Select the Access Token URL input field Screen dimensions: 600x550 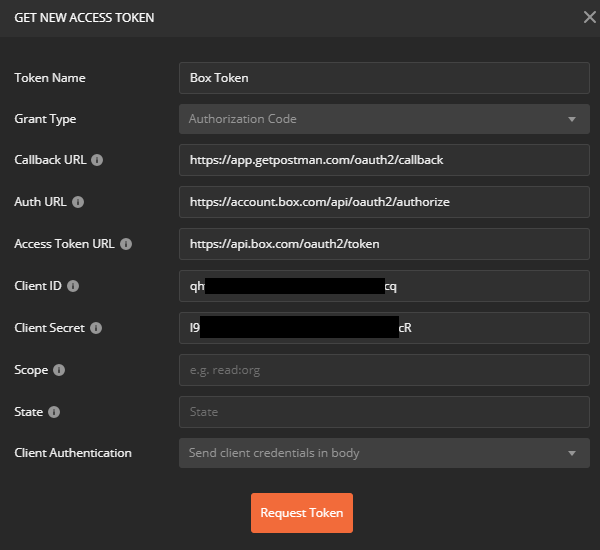tap(384, 244)
